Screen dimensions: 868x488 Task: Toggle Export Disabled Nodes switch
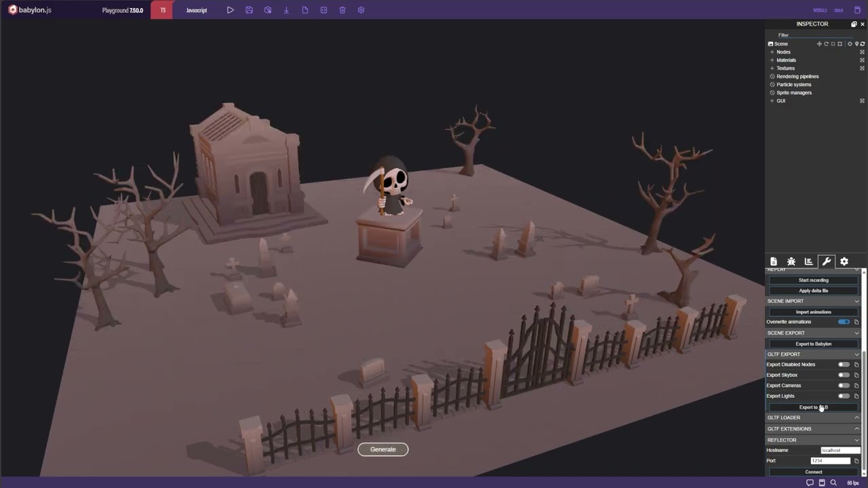tap(844, 365)
